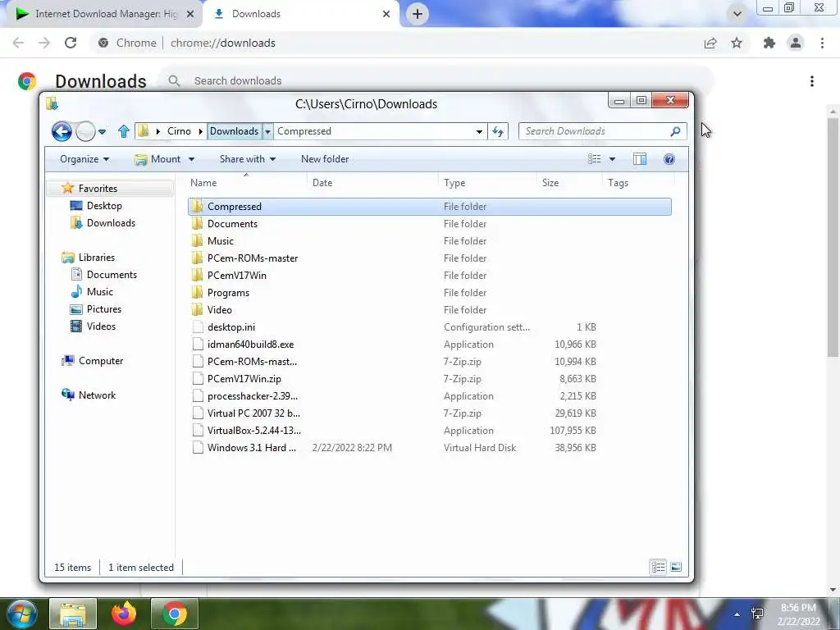Select the Compressed folder icon

(197, 206)
